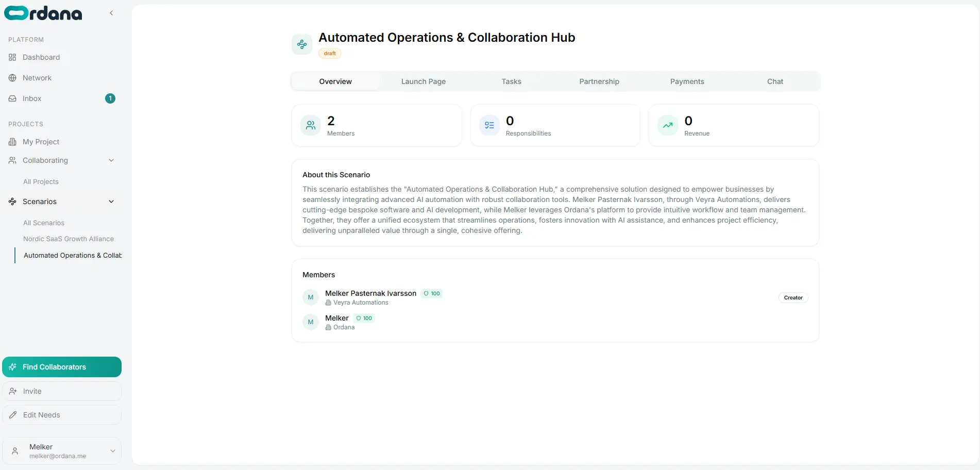This screenshot has width=980, height=470.
Task: Switch to the Partnership tab
Action: (x=599, y=81)
